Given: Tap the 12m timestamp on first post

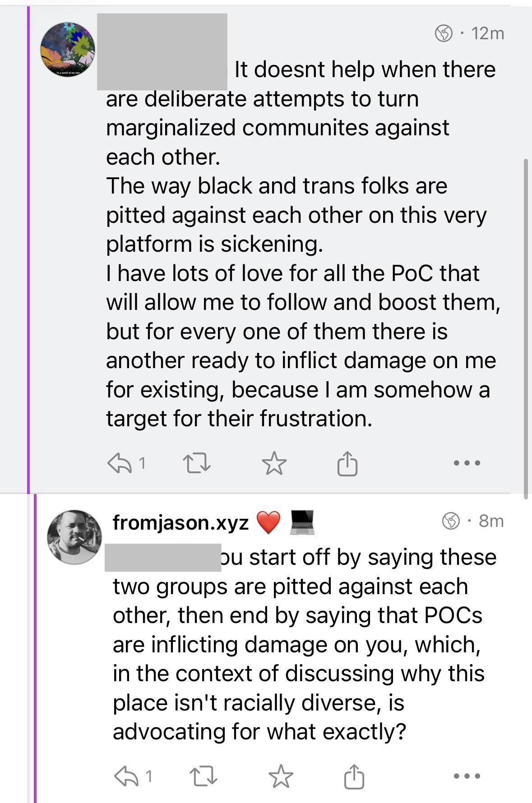Looking at the screenshot, I should point(487,33).
